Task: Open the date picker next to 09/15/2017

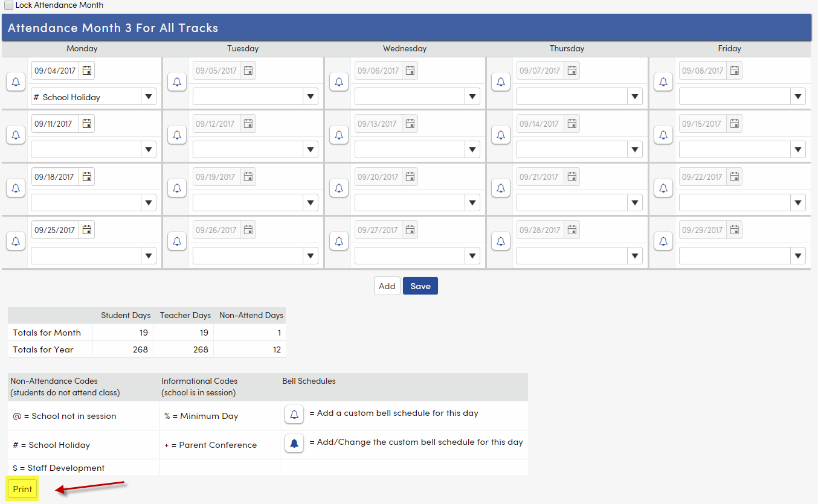Action: (x=734, y=123)
